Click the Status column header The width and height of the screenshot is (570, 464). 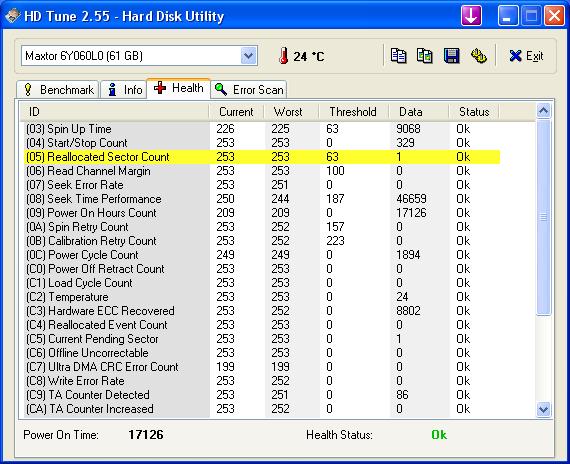(474, 112)
